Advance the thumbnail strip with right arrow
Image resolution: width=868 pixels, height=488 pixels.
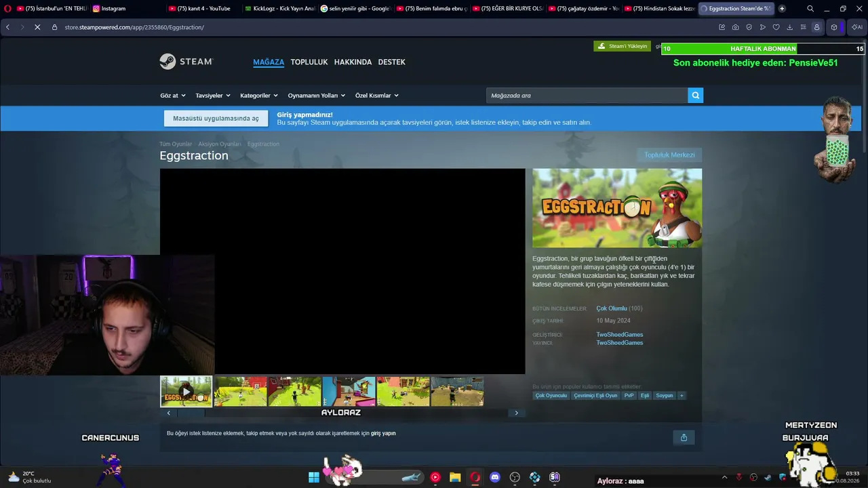[x=516, y=413]
